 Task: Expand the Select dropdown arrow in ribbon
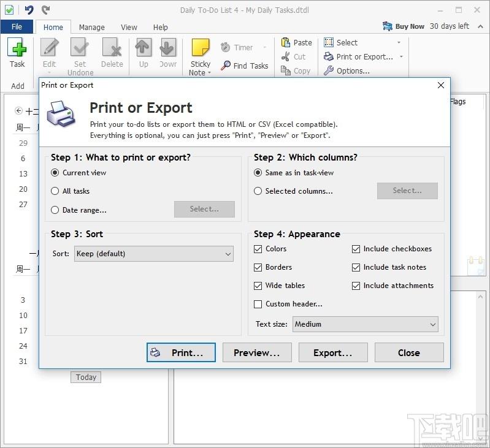tap(399, 42)
